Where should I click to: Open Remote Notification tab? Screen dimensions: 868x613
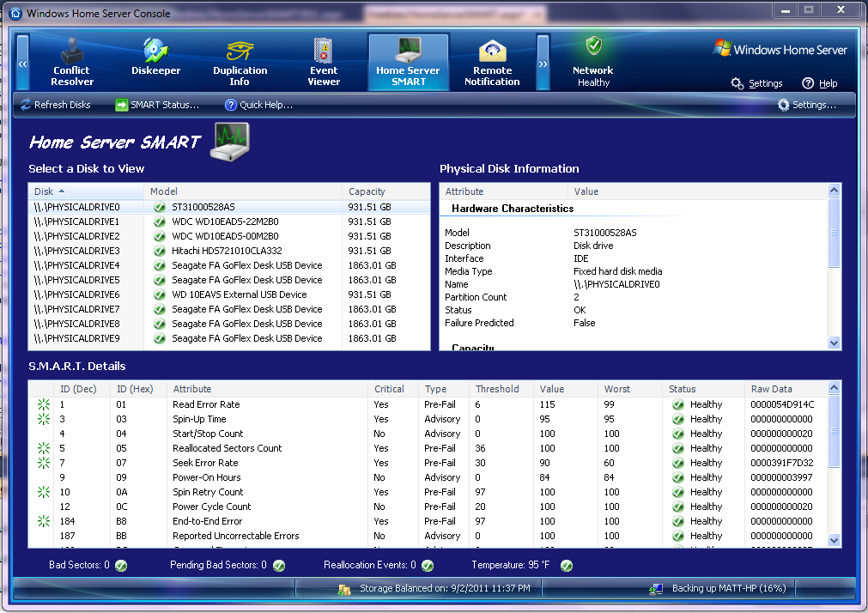(492, 62)
